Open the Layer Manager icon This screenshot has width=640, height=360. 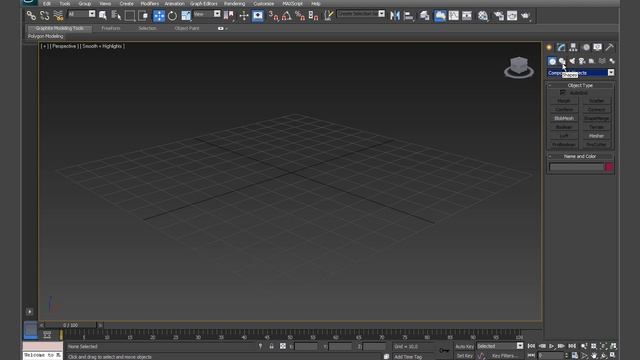[424, 16]
